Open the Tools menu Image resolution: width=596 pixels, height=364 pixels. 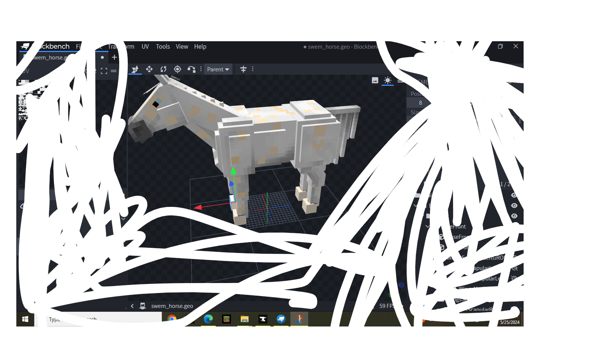pyautogui.click(x=163, y=46)
